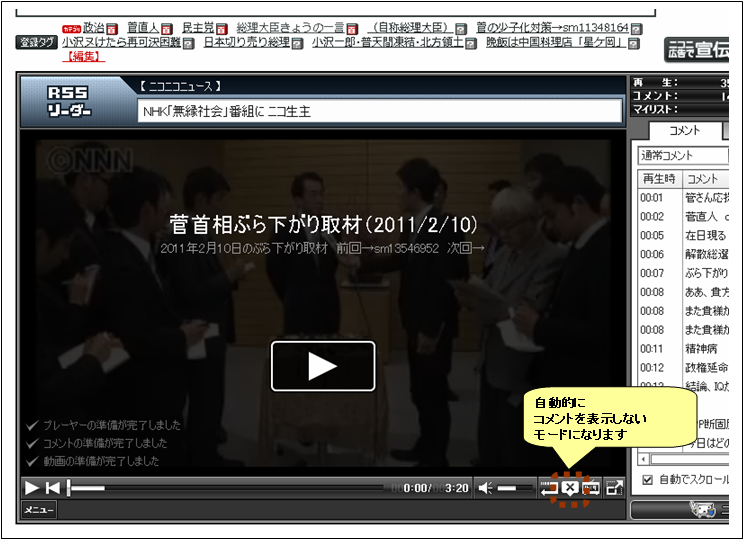Mute audio with the speaker icon
This screenshot has width=744, height=540.
[x=484, y=488]
